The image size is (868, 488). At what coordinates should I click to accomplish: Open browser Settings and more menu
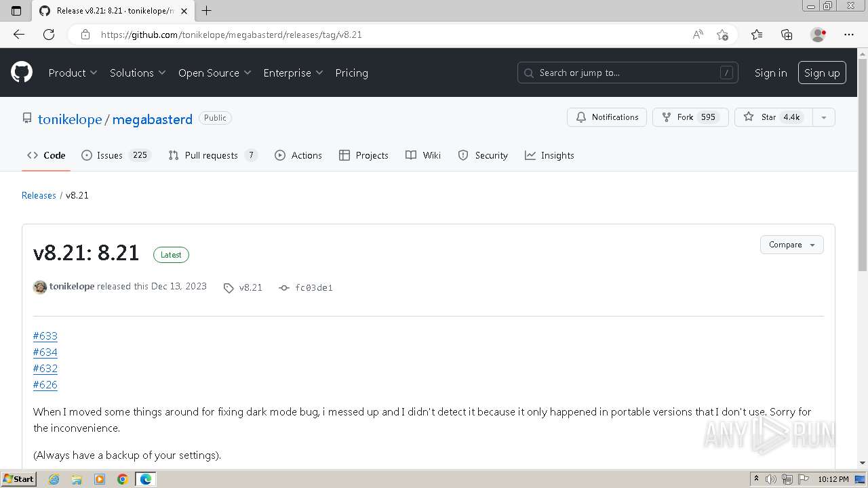849,35
